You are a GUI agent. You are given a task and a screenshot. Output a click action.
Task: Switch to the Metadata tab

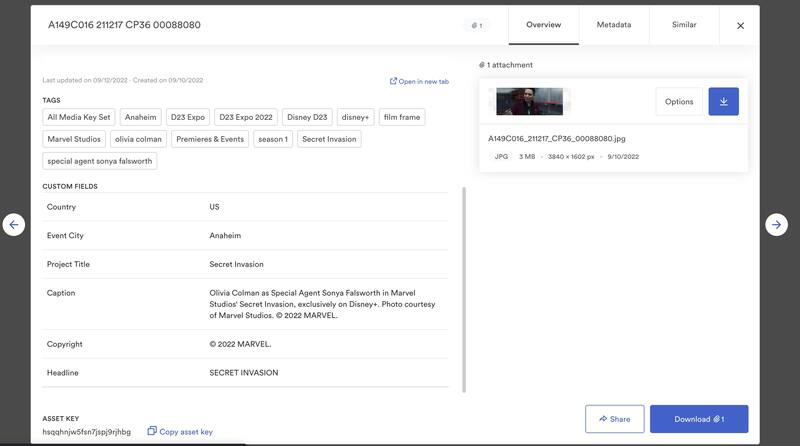(x=613, y=25)
